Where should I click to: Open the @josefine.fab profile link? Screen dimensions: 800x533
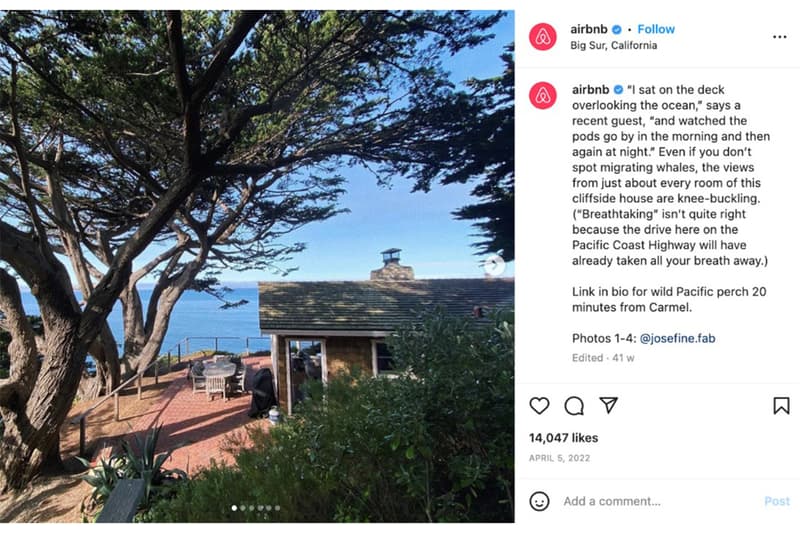coord(677,338)
